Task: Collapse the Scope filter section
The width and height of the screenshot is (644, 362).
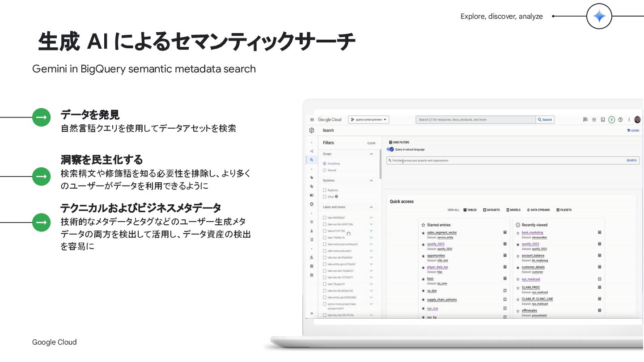Action: coord(371,154)
